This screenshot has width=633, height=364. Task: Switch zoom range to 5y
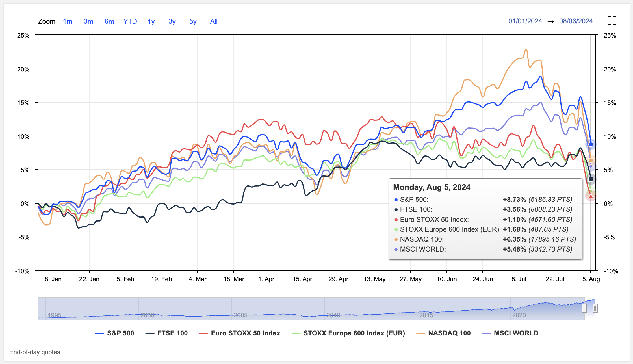pos(193,21)
